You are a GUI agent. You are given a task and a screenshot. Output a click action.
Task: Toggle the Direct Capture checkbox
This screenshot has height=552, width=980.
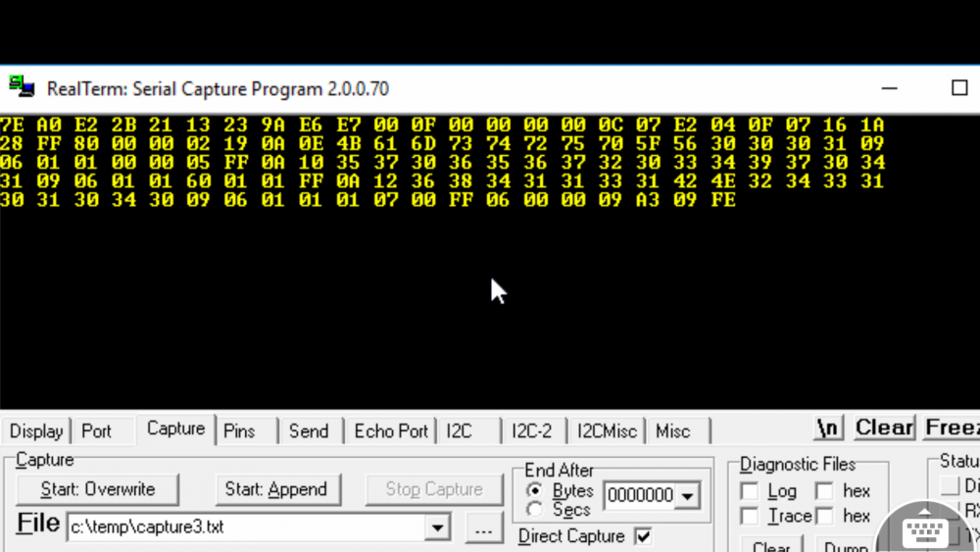point(643,536)
